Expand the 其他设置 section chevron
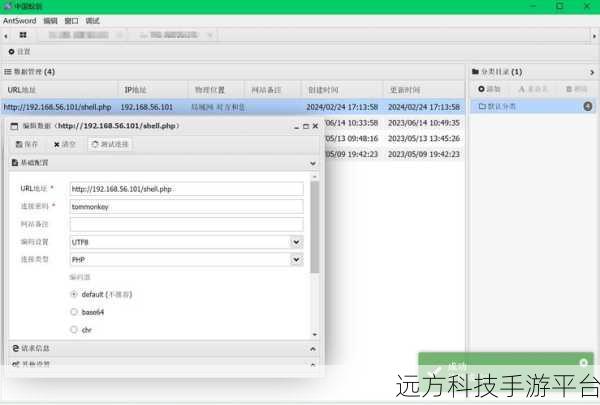The width and height of the screenshot is (600, 405). tap(313, 364)
